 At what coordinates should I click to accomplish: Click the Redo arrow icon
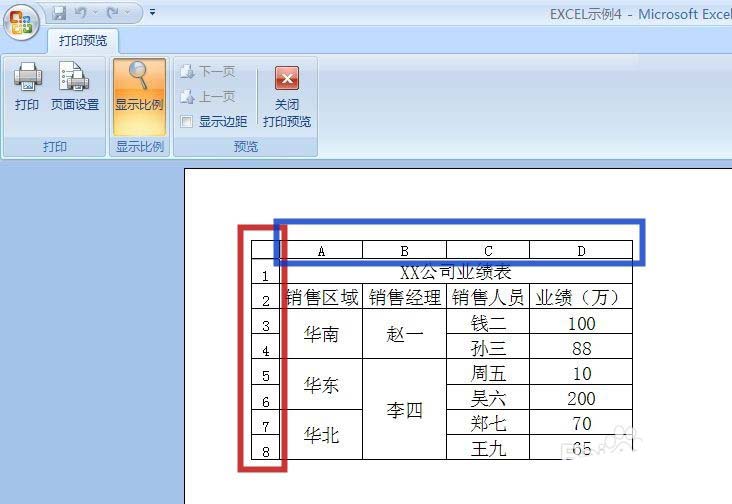click(x=113, y=13)
